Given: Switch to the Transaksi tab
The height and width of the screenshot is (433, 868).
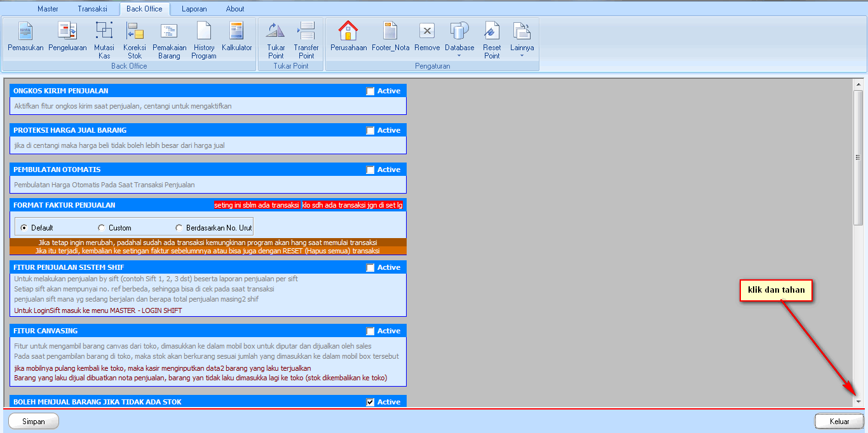Looking at the screenshot, I should click(x=93, y=9).
